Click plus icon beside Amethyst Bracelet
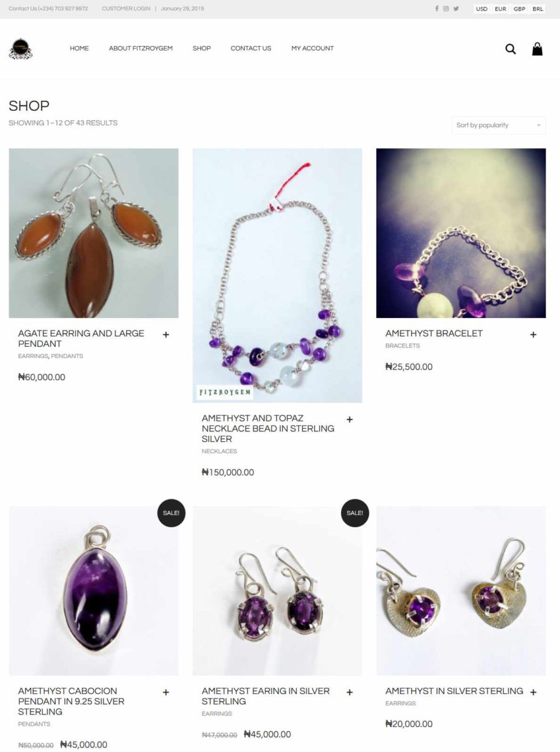The width and height of the screenshot is (560, 752). tap(533, 335)
